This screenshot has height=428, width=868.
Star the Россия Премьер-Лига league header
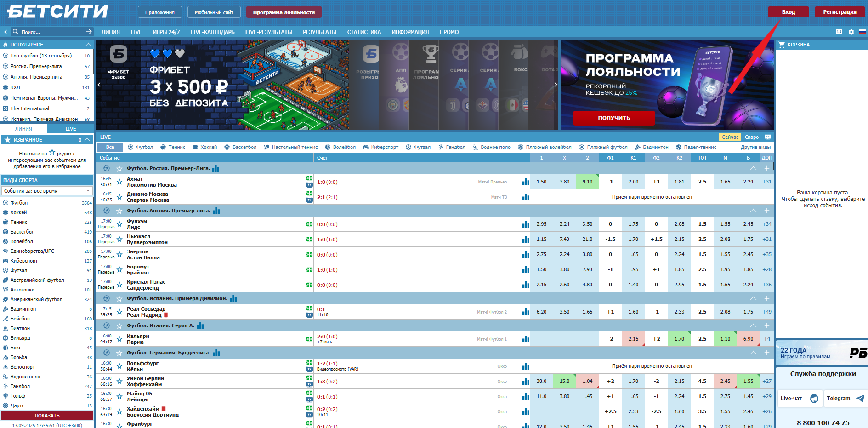point(119,169)
